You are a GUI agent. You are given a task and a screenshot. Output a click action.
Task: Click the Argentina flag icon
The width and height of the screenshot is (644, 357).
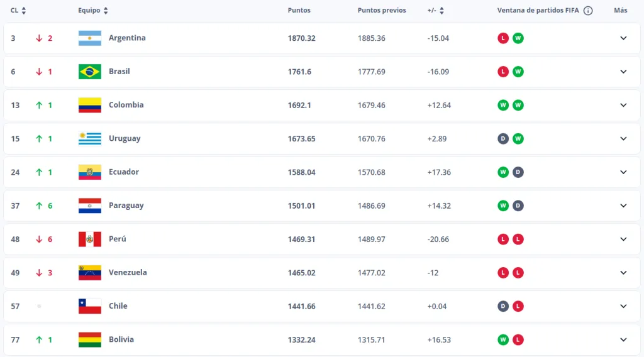(89, 38)
